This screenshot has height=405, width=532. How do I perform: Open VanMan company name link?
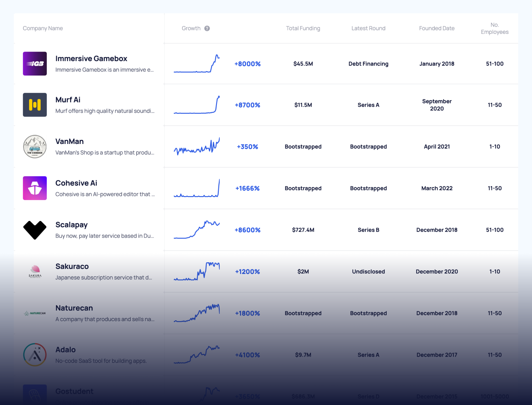pos(69,141)
